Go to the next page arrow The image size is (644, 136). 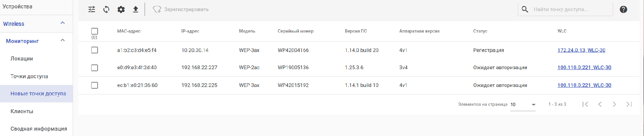[x=614, y=104]
